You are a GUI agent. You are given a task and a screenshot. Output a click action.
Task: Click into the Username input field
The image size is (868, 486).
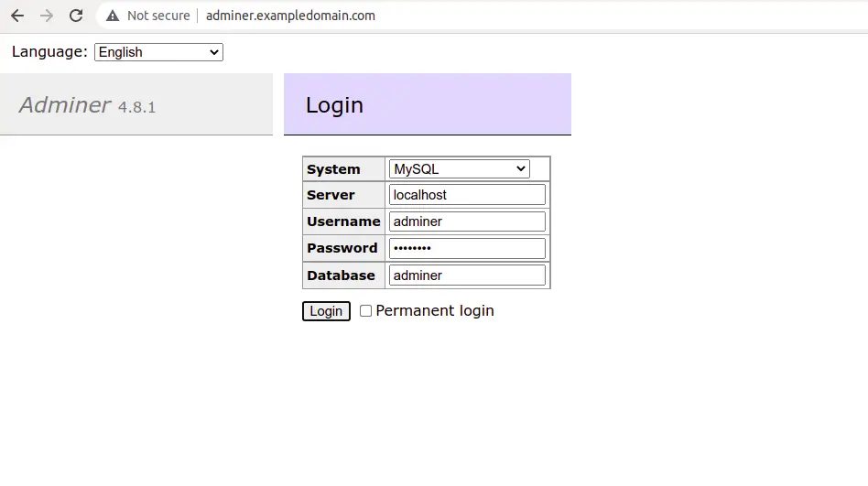tap(467, 221)
